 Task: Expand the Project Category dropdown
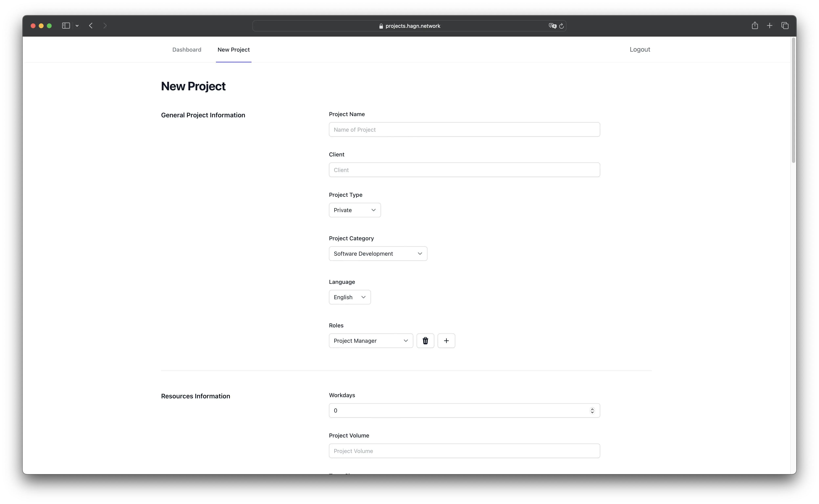(377, 253)
